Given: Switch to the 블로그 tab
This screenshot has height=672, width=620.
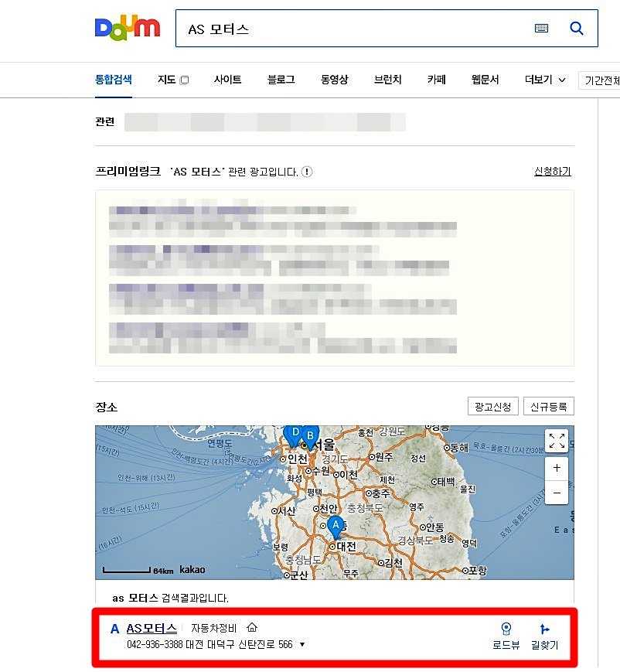Looking at the screenshot, I should [281, 80].
